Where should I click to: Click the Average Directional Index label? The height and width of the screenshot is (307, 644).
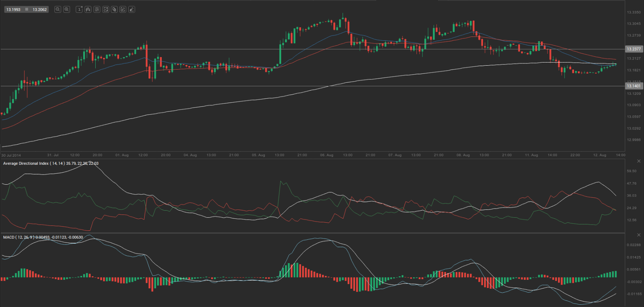(26, 164)
